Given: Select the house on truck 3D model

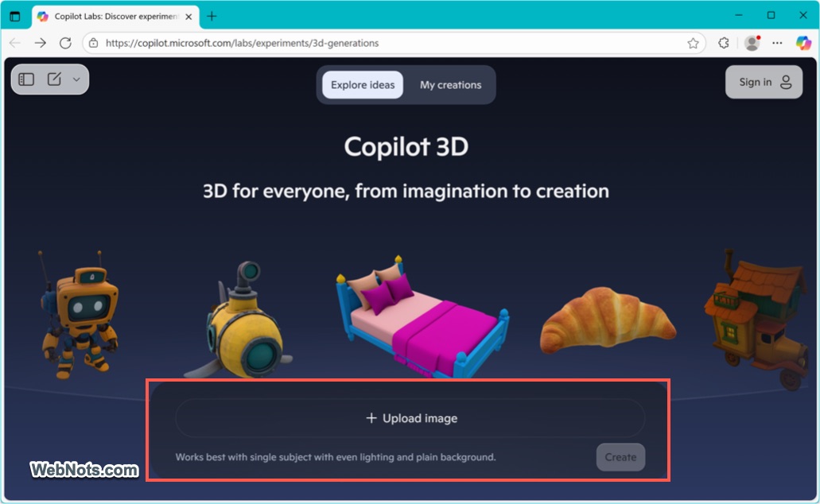Looking at the screenshot, I should [758, 319].
